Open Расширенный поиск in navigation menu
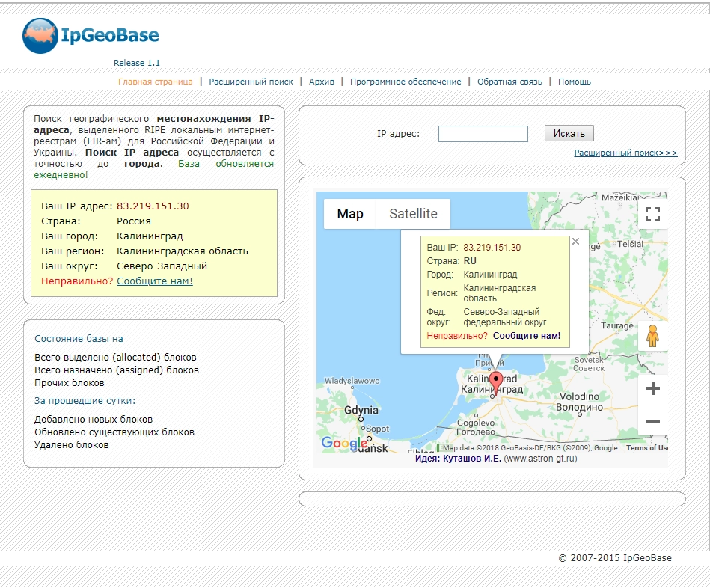This screenshot has height=588, width=710. click(x=251, y=82)
